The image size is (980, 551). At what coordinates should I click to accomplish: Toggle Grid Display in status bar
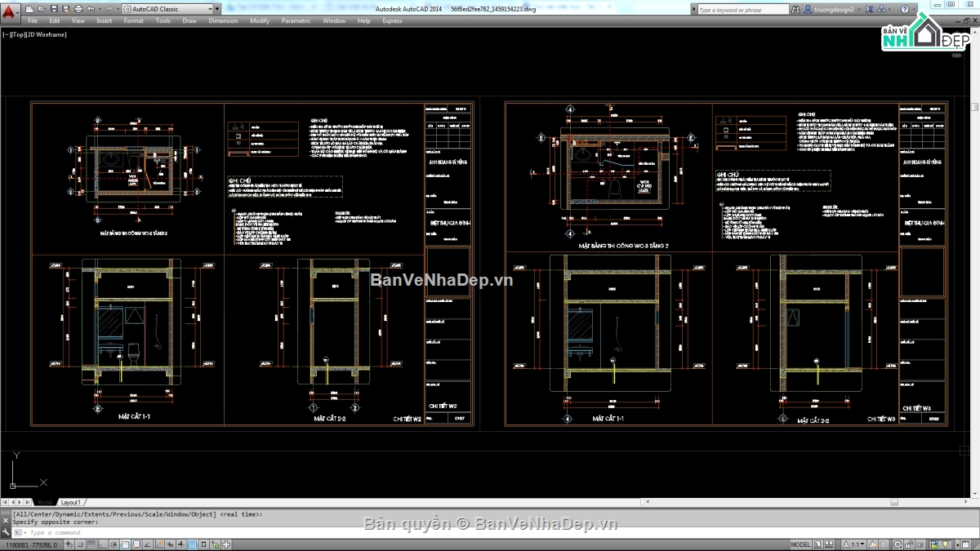point(92,544)
